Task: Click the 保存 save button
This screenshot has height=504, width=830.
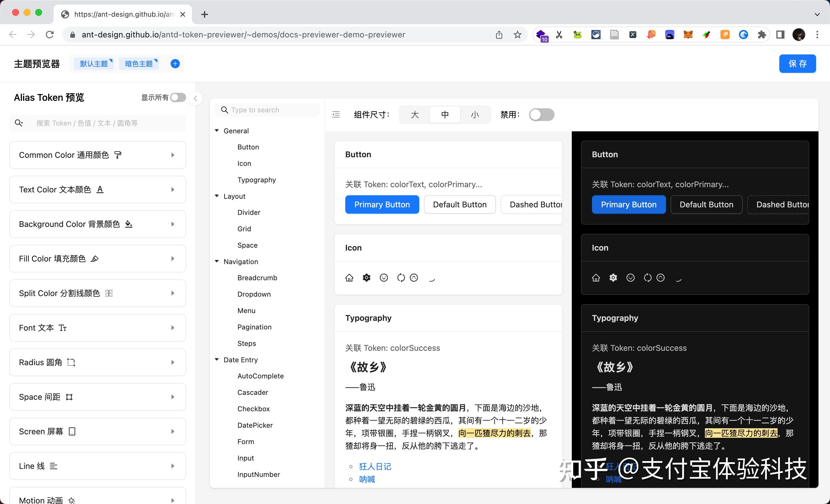Action: coord(797,63)
